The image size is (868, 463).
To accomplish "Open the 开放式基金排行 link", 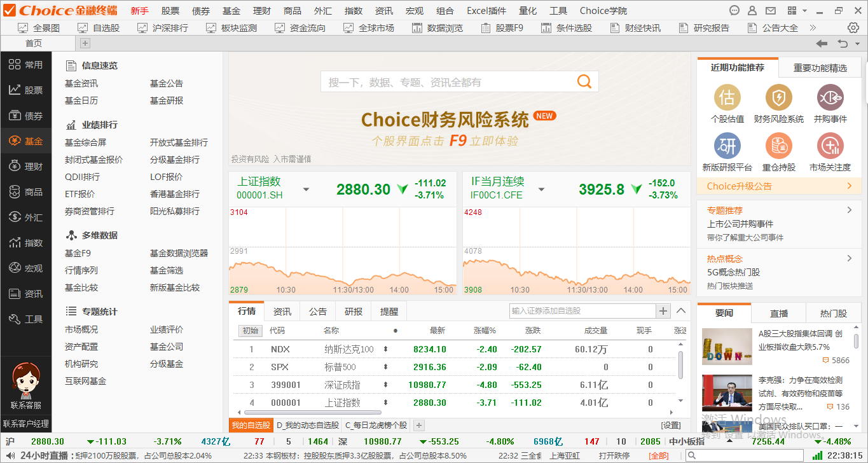I will [179, 142].
